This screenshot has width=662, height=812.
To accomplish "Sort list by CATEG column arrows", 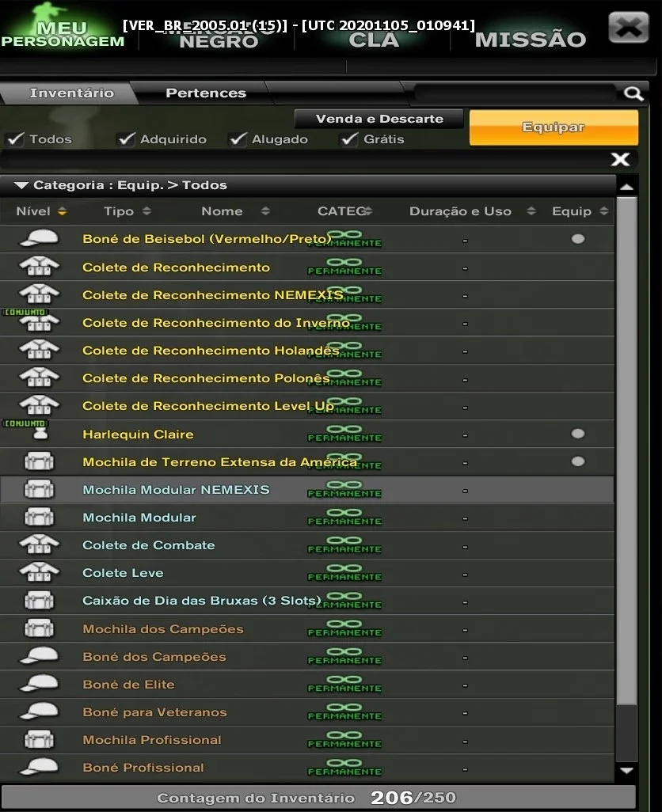I will (368, 211).
